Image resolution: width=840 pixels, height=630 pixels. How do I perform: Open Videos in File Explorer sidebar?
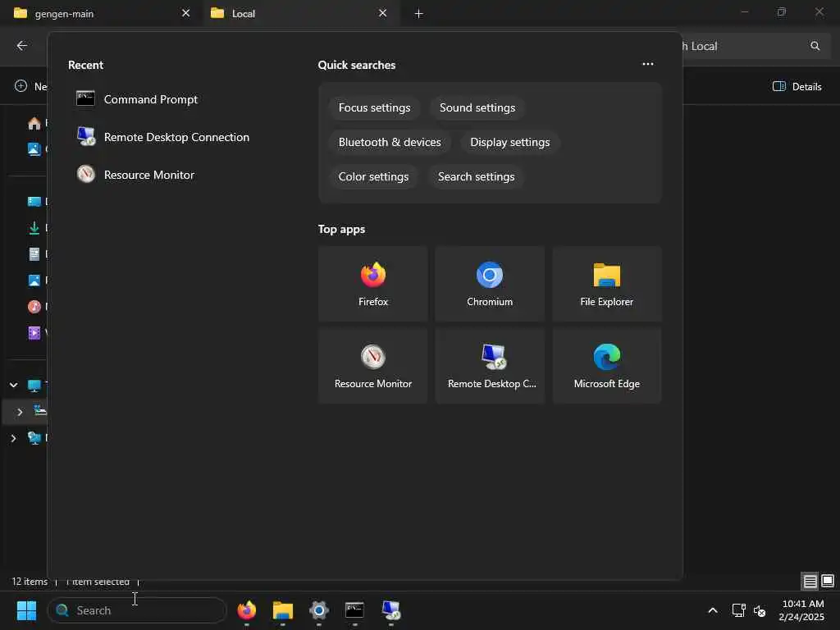tap(34, 333)
